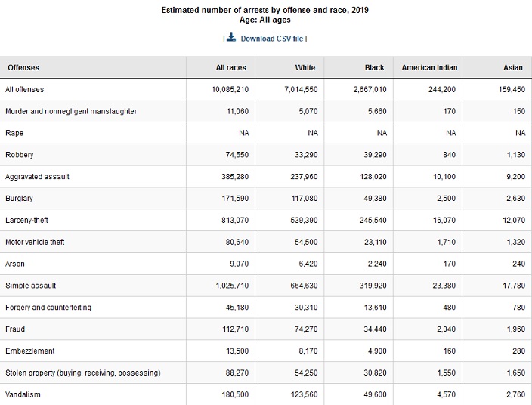Click the Stolen property row label
The height and width of the screenshot is (405, 532).
click(82, 373)
